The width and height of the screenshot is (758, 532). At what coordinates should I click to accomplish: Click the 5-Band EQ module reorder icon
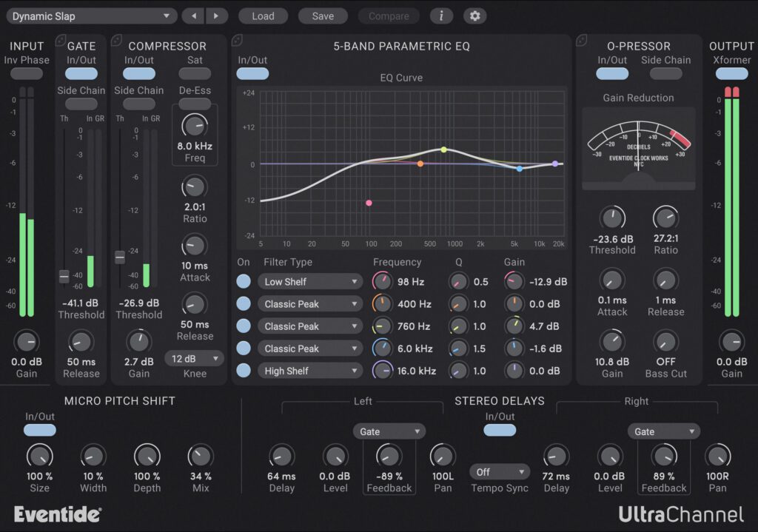(x=237, y=40)
